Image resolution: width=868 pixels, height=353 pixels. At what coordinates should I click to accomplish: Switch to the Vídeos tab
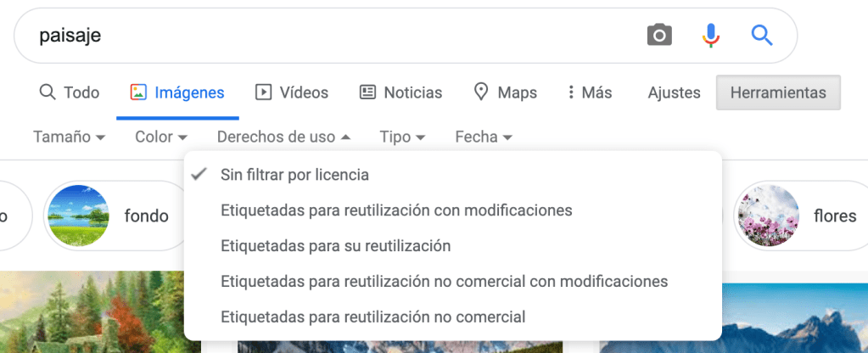pyautogui.click(x=292, y=92)
